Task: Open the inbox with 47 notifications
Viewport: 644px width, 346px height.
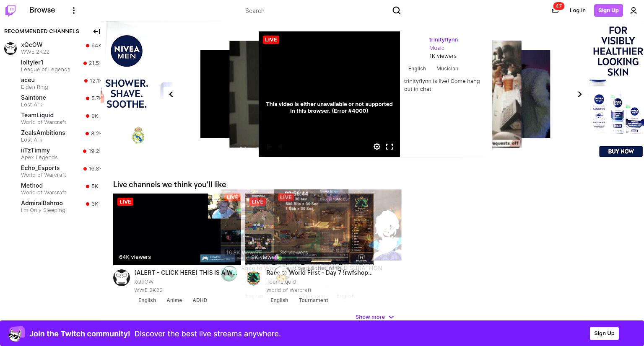Action: pyautogui.click(x=555, y=10)
